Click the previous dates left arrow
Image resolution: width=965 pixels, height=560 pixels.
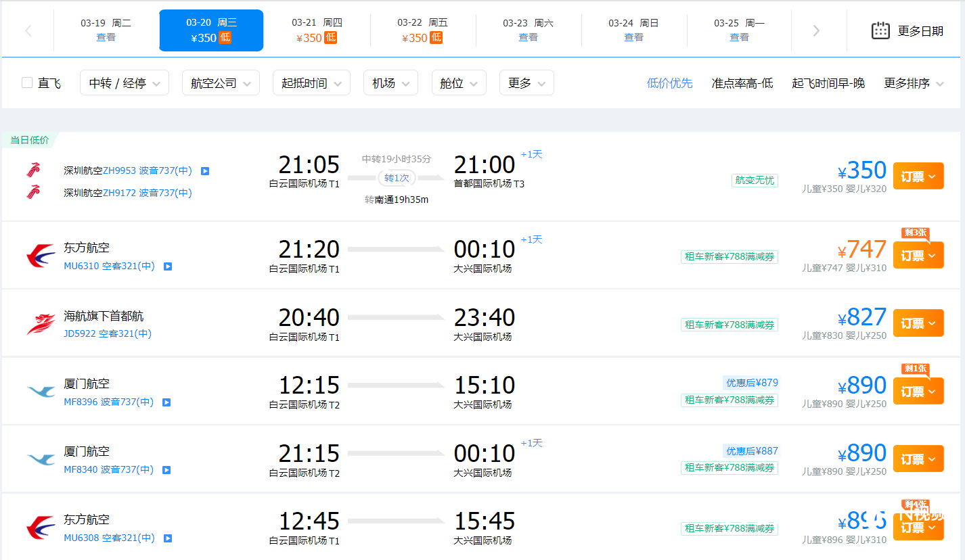pos(28,30)
